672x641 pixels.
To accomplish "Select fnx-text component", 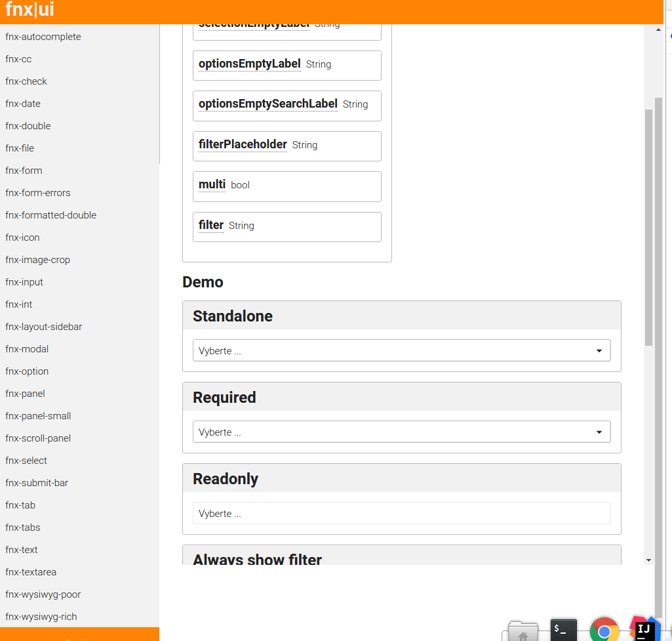I will pos(22,549).
